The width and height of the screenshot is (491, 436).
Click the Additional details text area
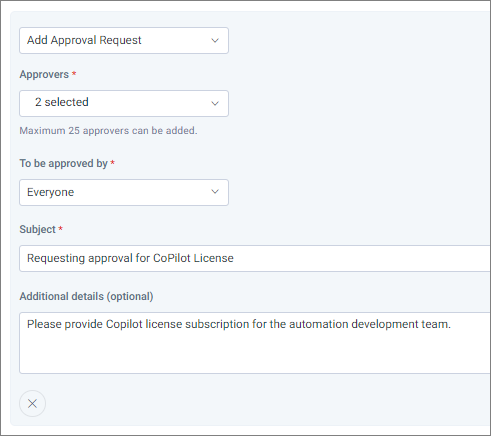pyautogui.click(x=255, y=343)
